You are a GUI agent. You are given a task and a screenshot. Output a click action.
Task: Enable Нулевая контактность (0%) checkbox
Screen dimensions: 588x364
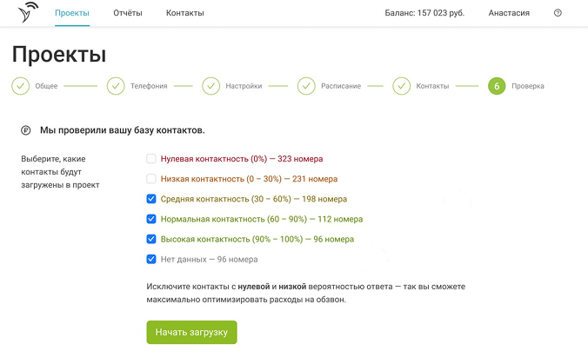click(151, 159)
